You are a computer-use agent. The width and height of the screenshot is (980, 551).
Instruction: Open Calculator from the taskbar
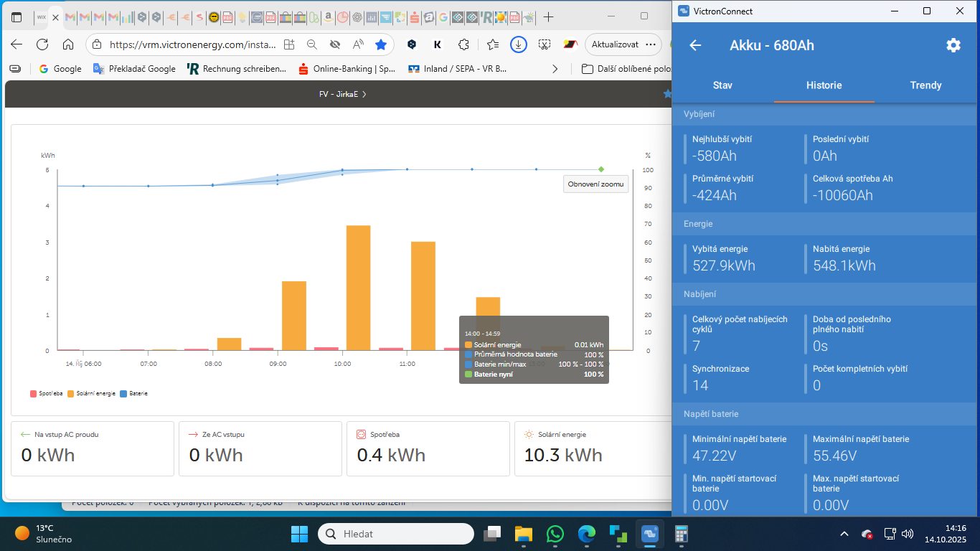pos(682,534)
